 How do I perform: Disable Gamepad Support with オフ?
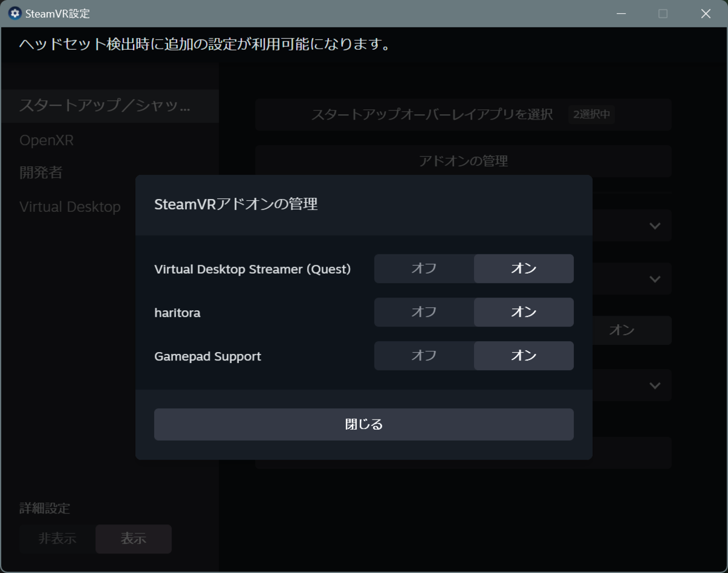(424, 356)
